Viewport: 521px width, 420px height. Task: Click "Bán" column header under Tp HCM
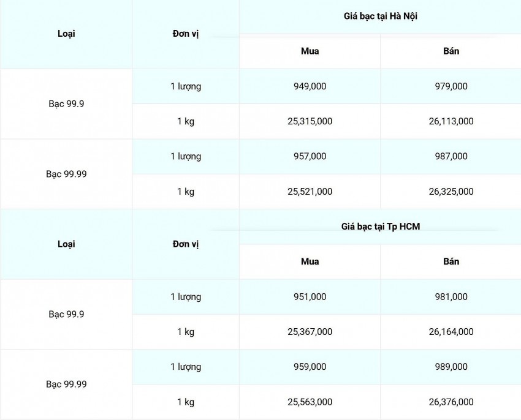click(x=451, y=261)
